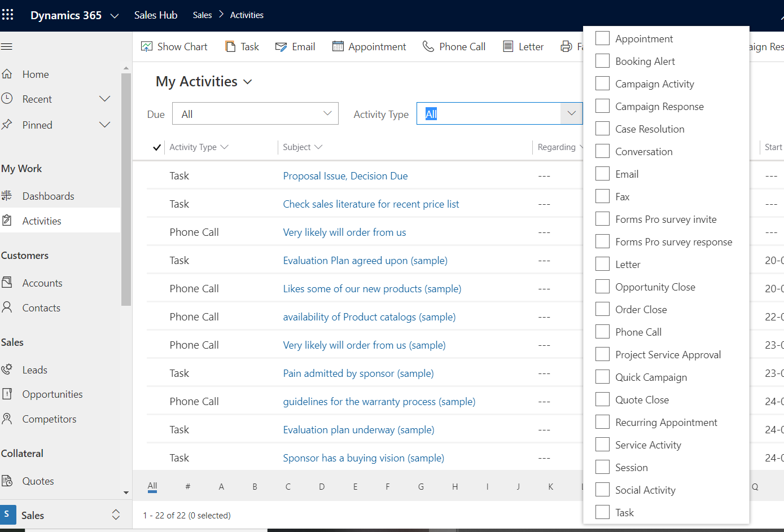The image size is (784, 532).
Task: Navigate to Leads in the sidebar
Action: [36, 370]
